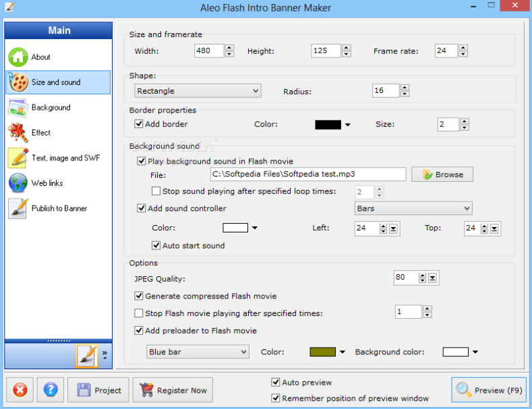Enable Stop Flash movie playing after specified times

[x=139, y=313]
